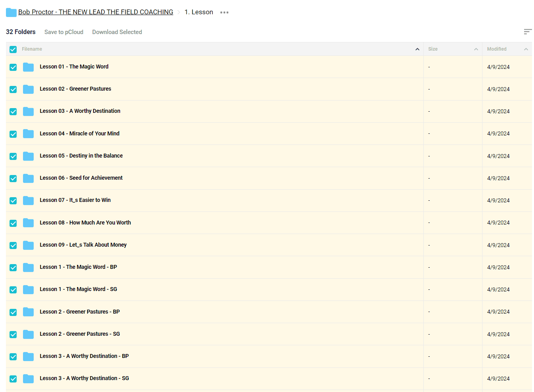The width and height of the screenshot is (534, 392).
Task: Click folder icon of Lesson 04 - Miracle of Your Mind
Action: [28, 133]
